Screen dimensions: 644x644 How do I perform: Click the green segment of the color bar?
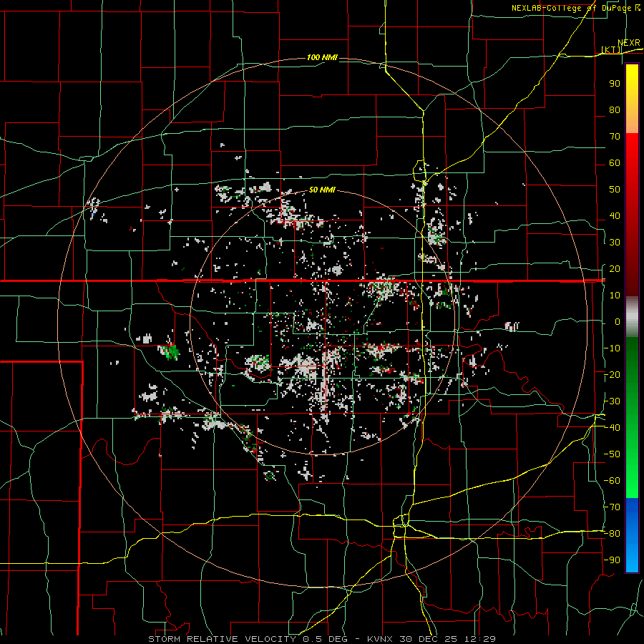(632, 418)
